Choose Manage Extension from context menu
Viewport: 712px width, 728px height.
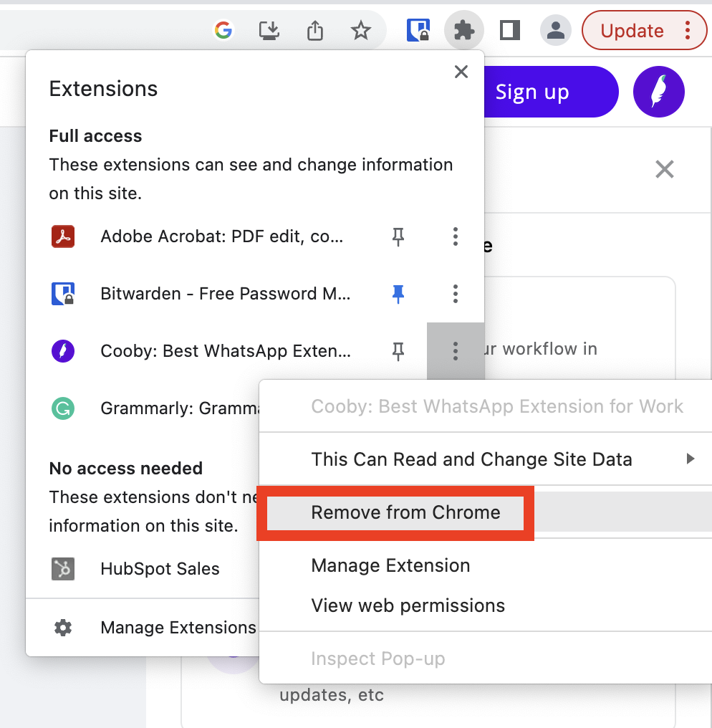tap(390, 565)
